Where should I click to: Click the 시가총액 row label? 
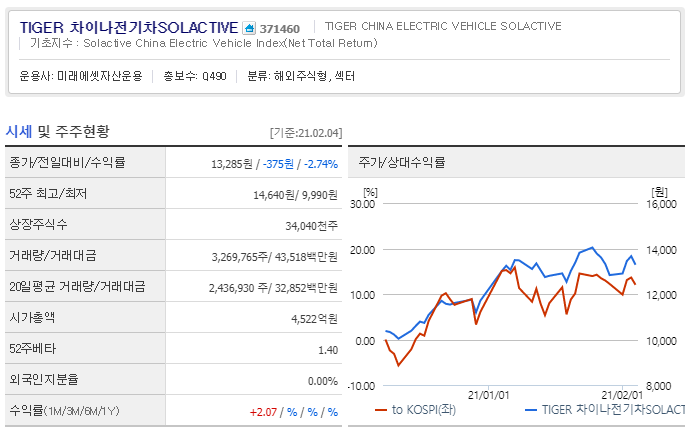[32, 317]
